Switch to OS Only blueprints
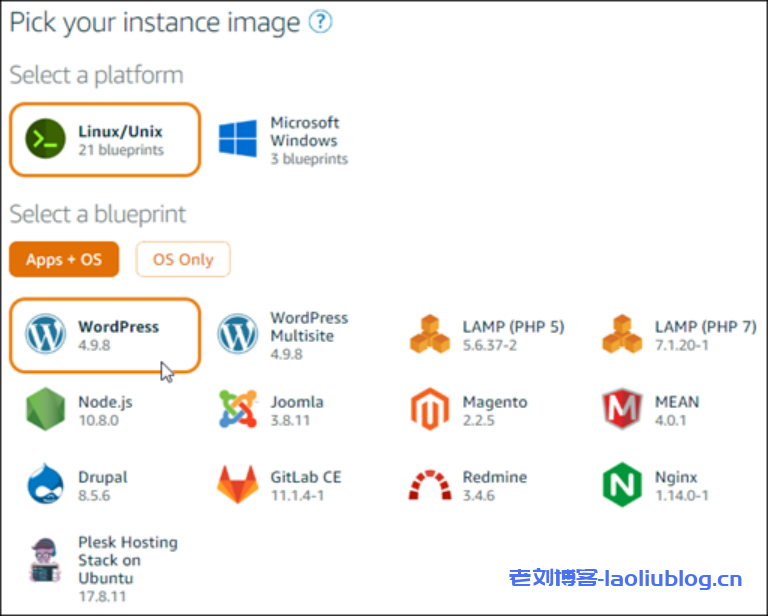The width and height of the screenshot is (768, 616). pos(183,259)
